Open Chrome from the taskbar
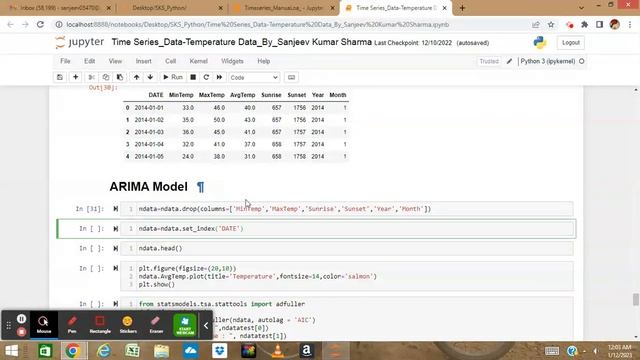 (x=73, y=351)
